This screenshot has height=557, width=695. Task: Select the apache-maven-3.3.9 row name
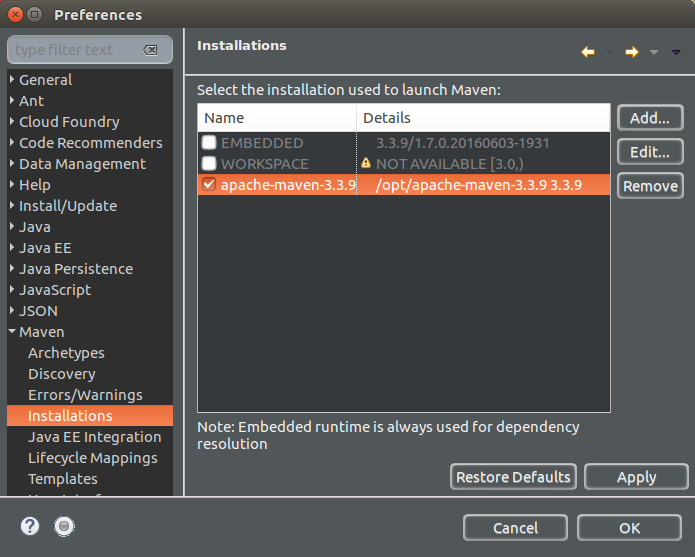pos(288,184)
